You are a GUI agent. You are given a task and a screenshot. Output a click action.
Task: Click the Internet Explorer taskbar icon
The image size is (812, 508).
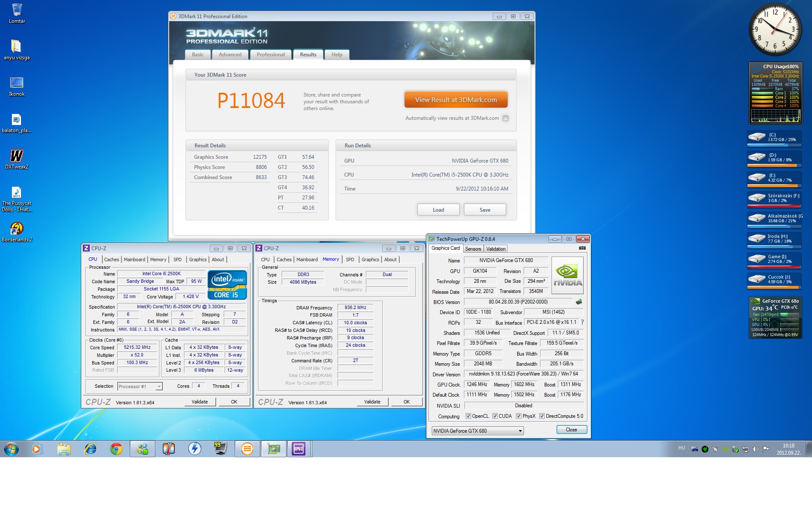[x=90, y=449]
